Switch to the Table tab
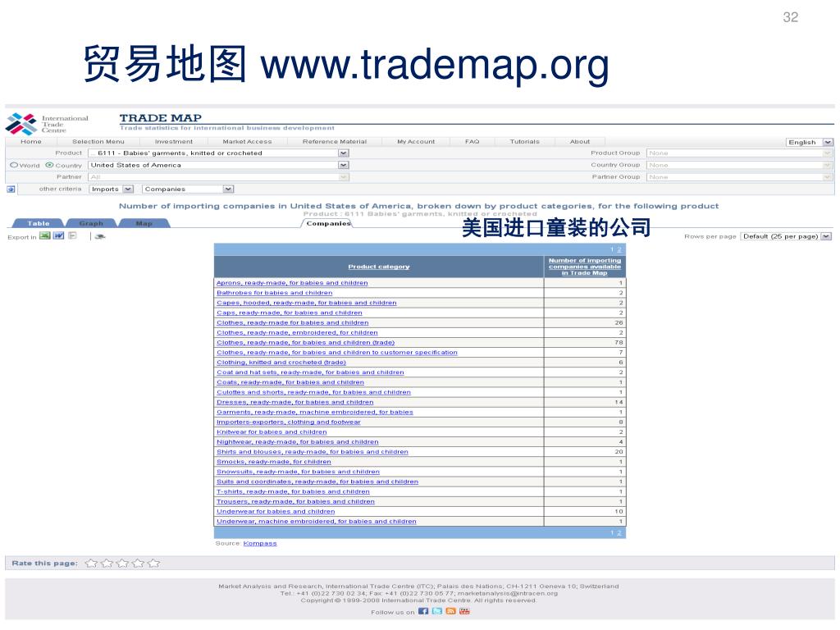This screenshot has height=630, width=840. click(38, 223)
